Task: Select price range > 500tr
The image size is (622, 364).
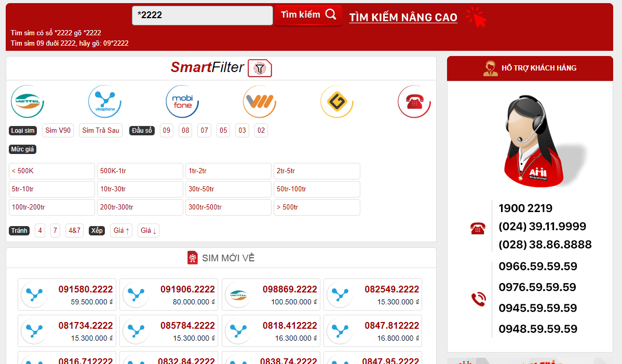Action: [317, 207]
